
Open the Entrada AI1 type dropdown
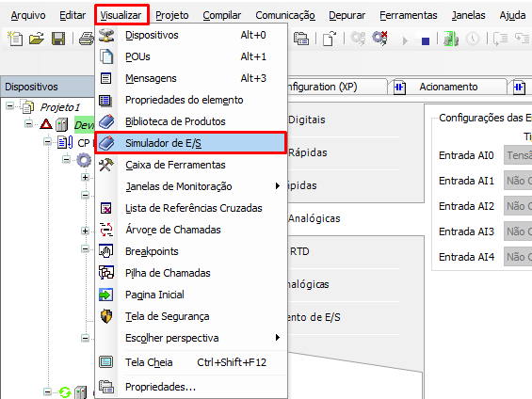pyautogui.click(x=518, y=181)
